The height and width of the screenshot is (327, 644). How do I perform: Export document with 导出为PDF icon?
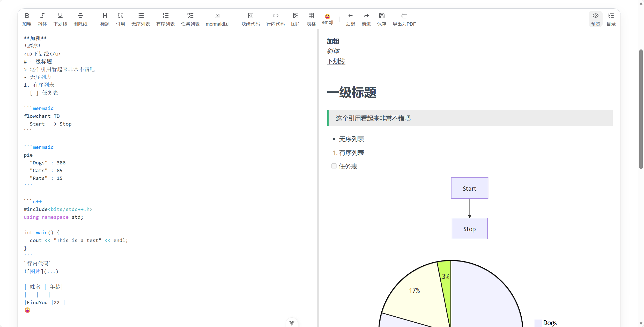[404, 16]
